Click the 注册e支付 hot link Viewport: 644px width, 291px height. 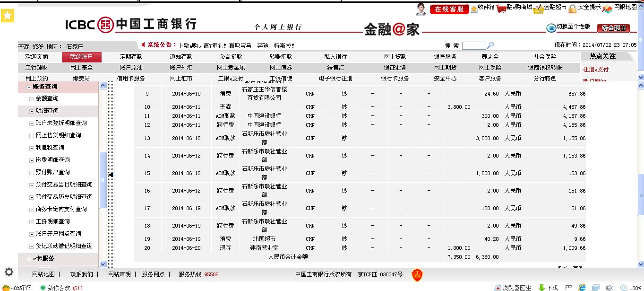click(x=596, y=70)
